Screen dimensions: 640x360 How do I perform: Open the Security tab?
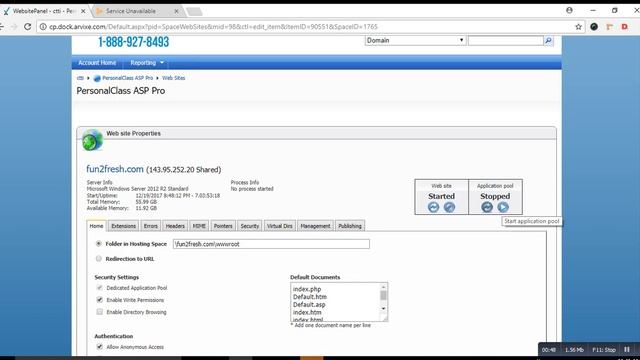tap(249, 226)
